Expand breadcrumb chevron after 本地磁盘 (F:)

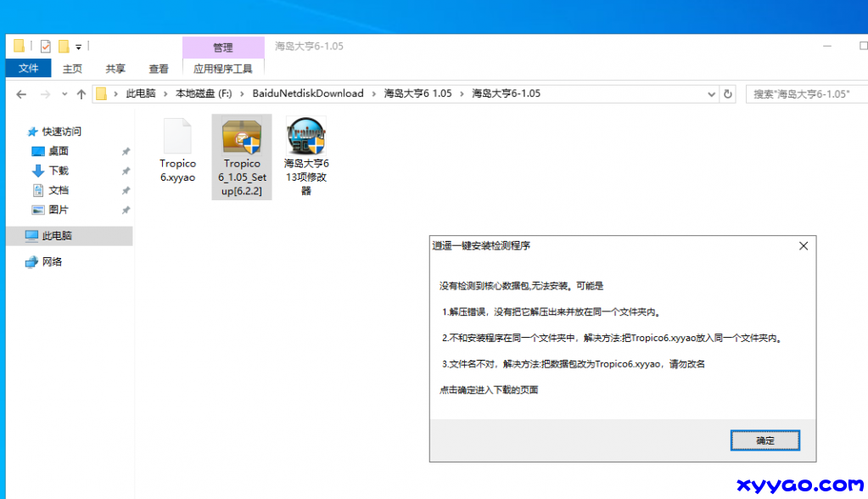pyautogui.click(x=242, y=94)
